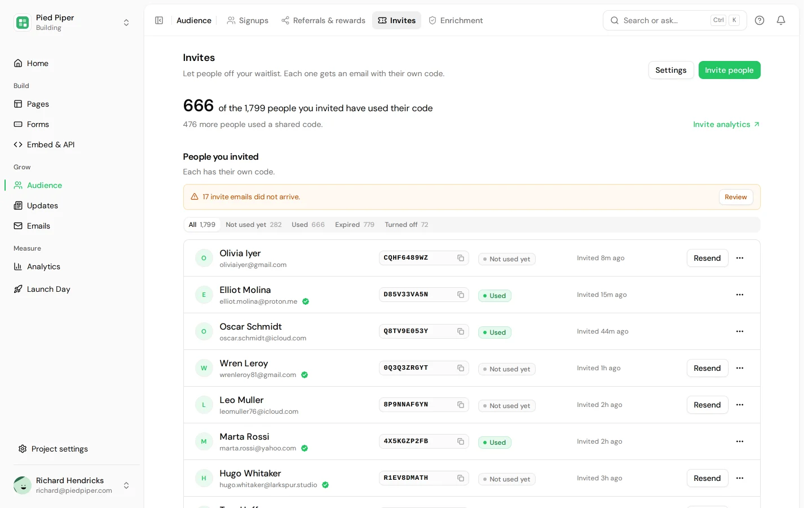Resend invite to Hugo Whitaker
812x508 pixels.
coord(707,478)
